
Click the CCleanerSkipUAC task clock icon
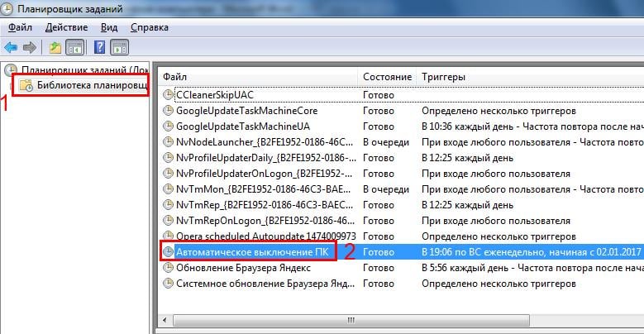169,94
